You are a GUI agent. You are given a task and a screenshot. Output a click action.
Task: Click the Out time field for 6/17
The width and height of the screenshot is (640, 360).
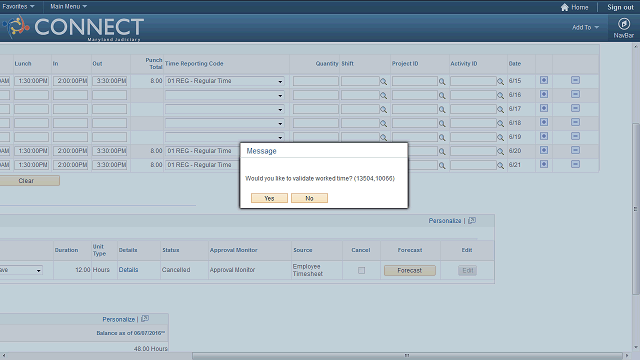tap(109, 109)
